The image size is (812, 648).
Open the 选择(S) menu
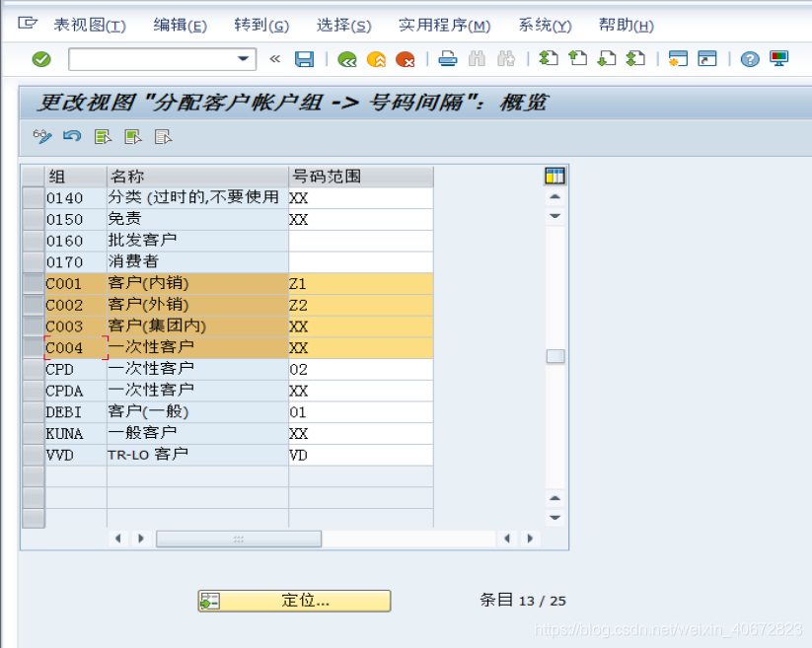coord(343,25)
